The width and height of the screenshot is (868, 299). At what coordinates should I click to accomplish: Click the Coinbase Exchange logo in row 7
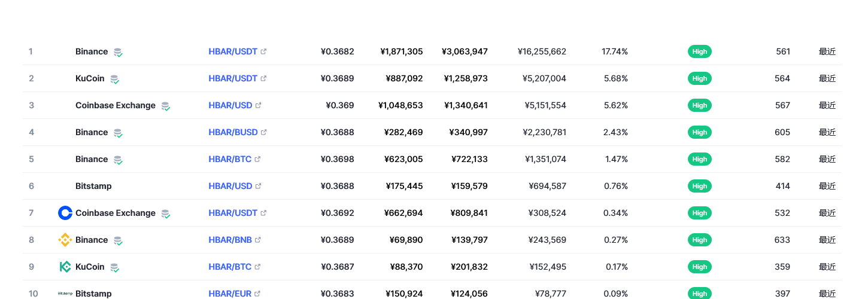click(65, 213)
